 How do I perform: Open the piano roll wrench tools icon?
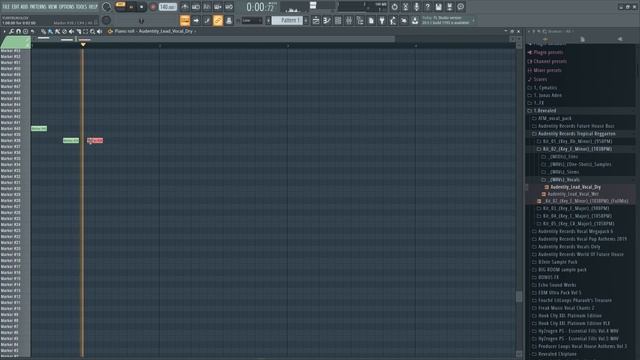pyautogui.click(x=11, y=31)
